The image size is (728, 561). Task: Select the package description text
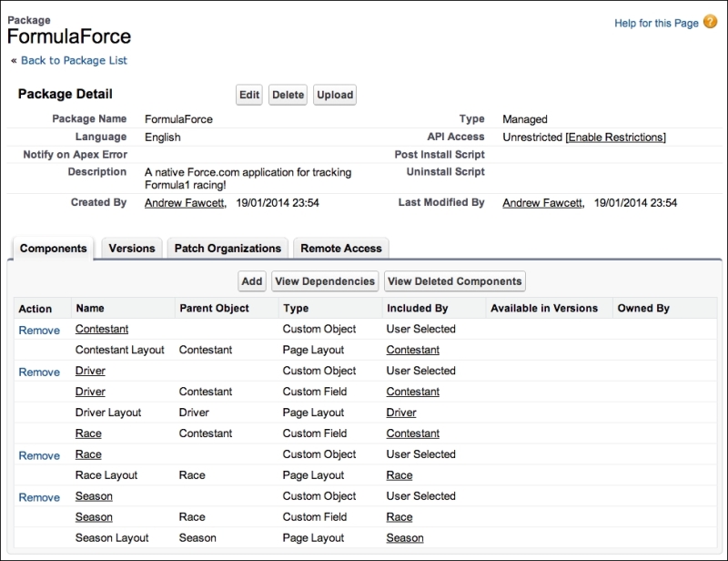248,178
